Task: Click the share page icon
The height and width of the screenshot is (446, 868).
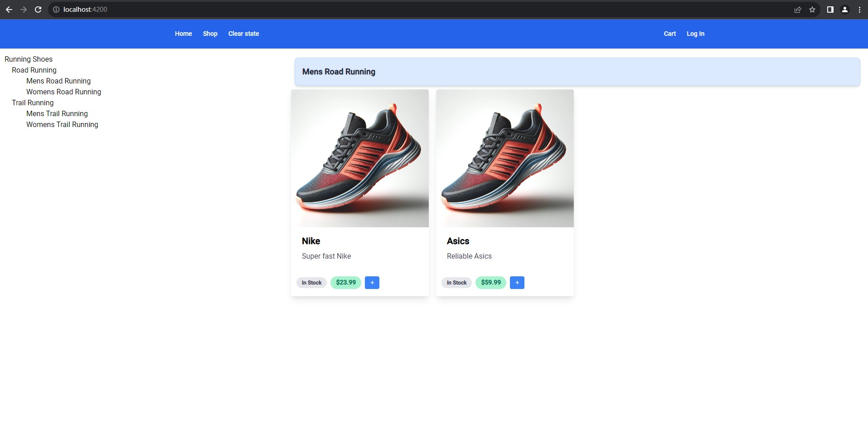Action: (x=798, y=10)
